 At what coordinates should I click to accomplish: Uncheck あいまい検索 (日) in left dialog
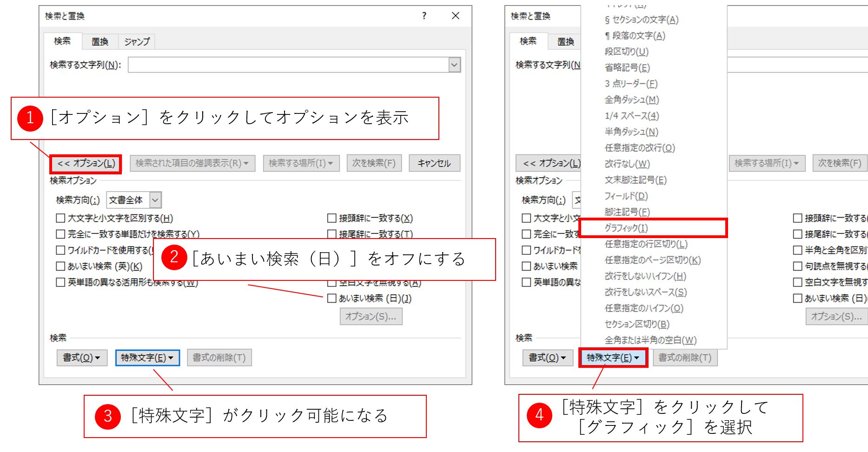[x=332, y=299]
